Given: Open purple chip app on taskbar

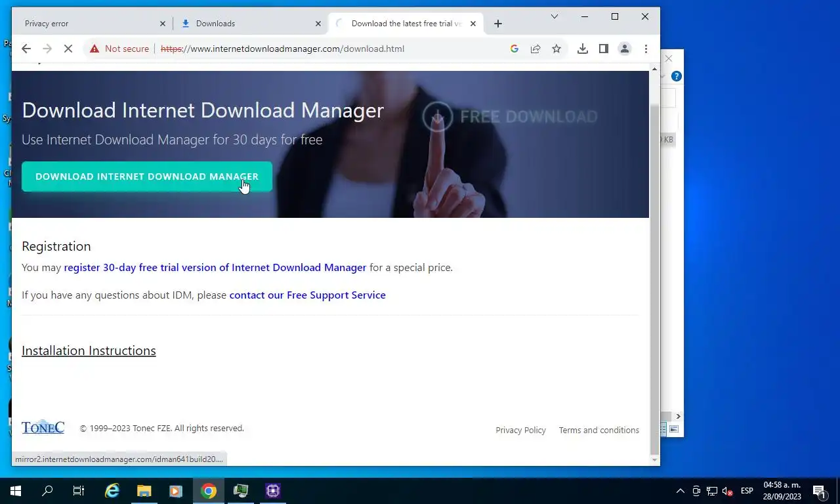Looking at the screenshot, I should click(x=273, y=491).
